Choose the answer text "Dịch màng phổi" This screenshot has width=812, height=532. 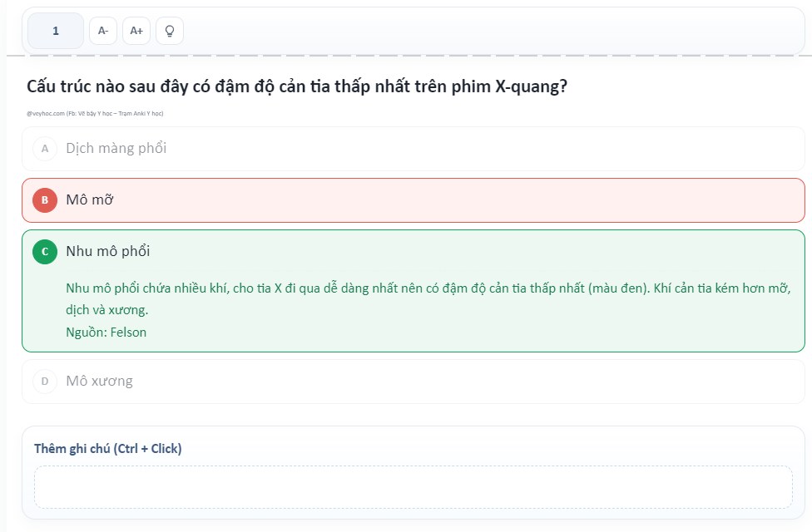[x=116, y=149]
